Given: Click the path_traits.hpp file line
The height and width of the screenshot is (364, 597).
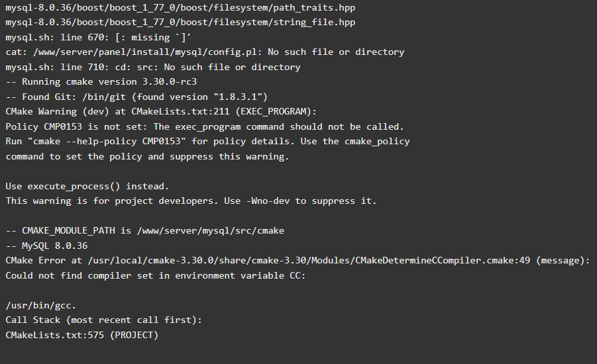Looking at the screenshot, I should pos(180,7).
